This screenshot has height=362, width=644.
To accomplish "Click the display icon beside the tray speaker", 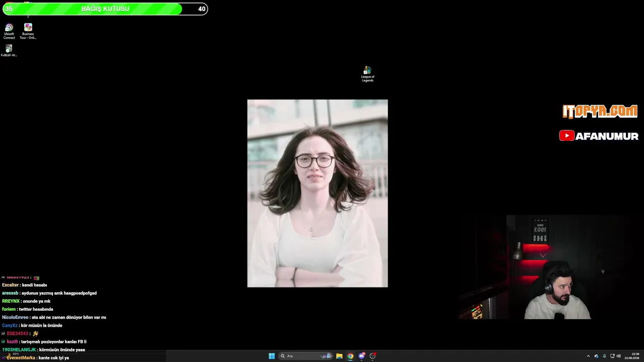I will tap(611, 356).
